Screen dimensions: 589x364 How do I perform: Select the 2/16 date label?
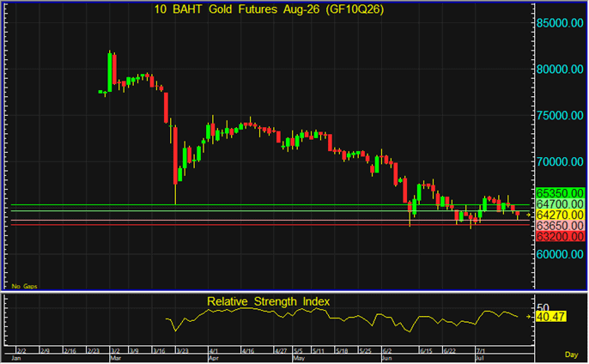click(x=70, y=351)
